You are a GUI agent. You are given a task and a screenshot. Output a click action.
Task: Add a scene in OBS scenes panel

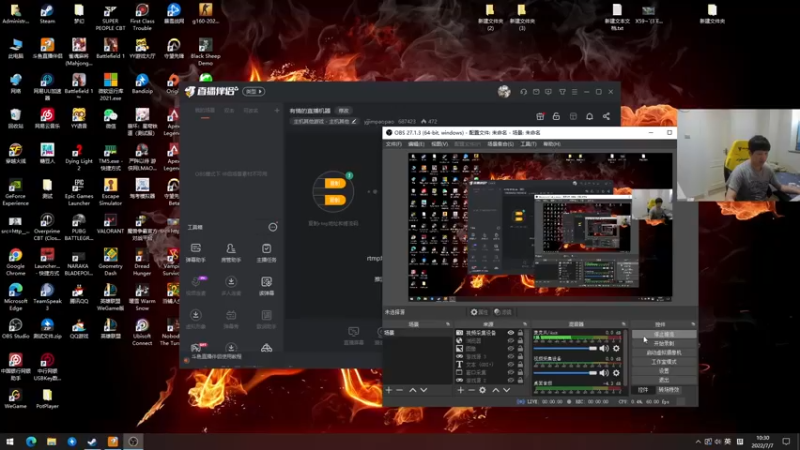pyautogui.click(x=389, y=390)
